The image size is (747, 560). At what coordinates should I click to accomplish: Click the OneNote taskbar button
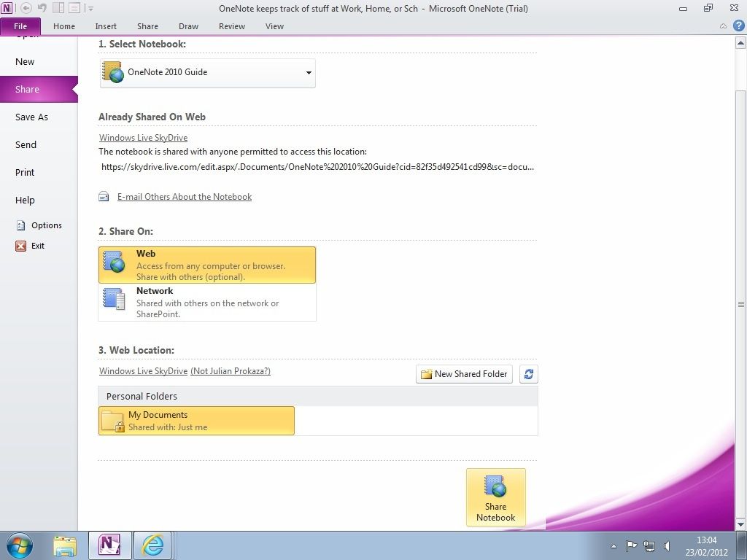point(109,545)
